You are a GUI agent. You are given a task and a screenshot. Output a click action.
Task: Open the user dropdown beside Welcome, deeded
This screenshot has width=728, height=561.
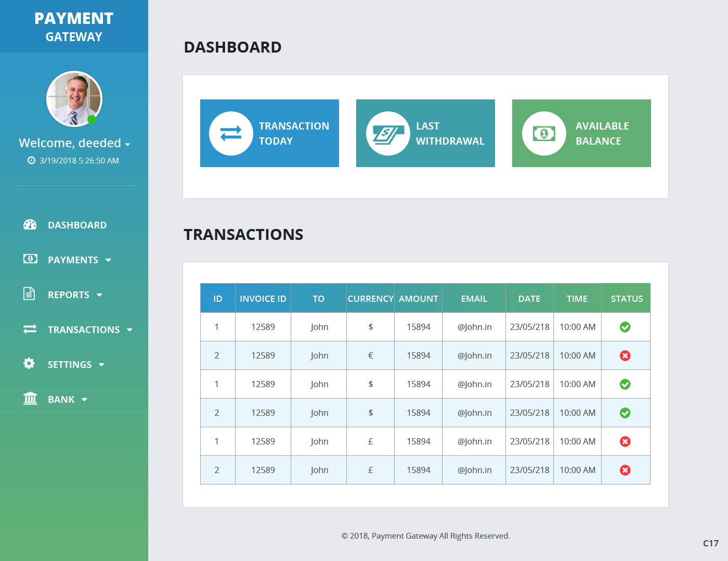127,145
